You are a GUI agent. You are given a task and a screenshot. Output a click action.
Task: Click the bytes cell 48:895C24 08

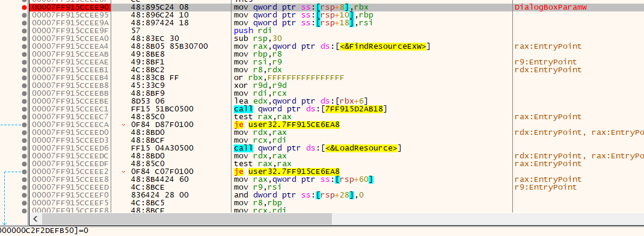point(160,7)
